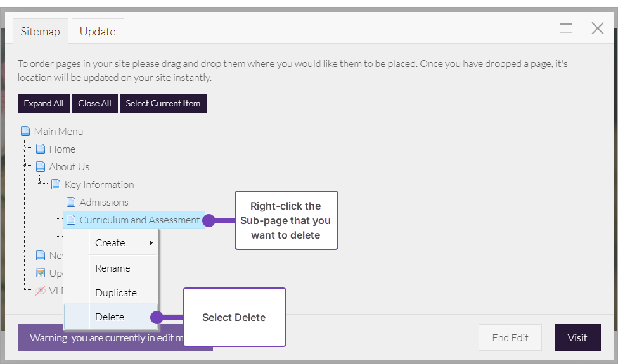
Task: Click the Admissions page icon
Action: click(71, 203)
